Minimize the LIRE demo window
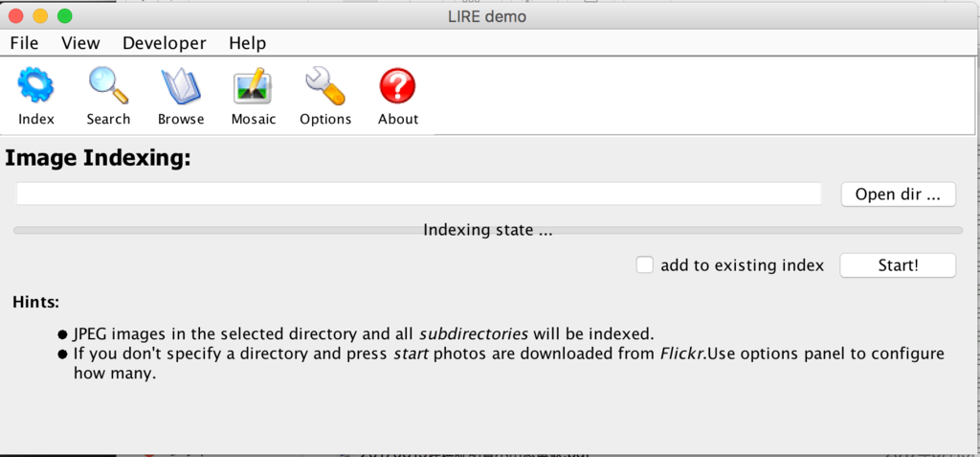The height and width of the screenshot is (457, 980). (40, 16)
